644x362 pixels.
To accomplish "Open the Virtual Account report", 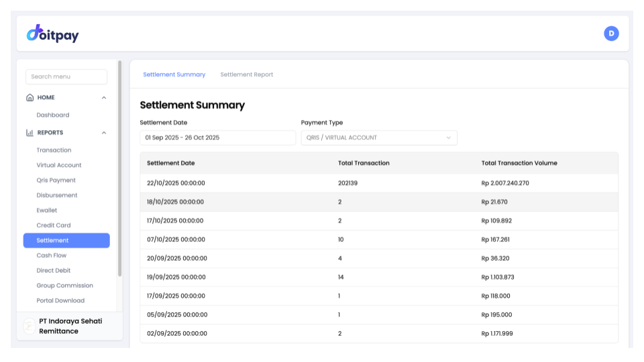I will point(59,165).
